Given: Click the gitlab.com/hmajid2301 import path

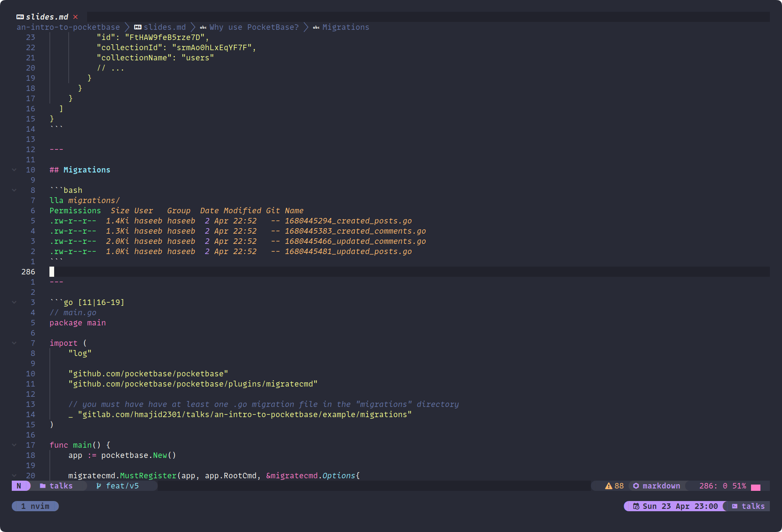Looking at the screenshot, I should [x=245, y=414].
